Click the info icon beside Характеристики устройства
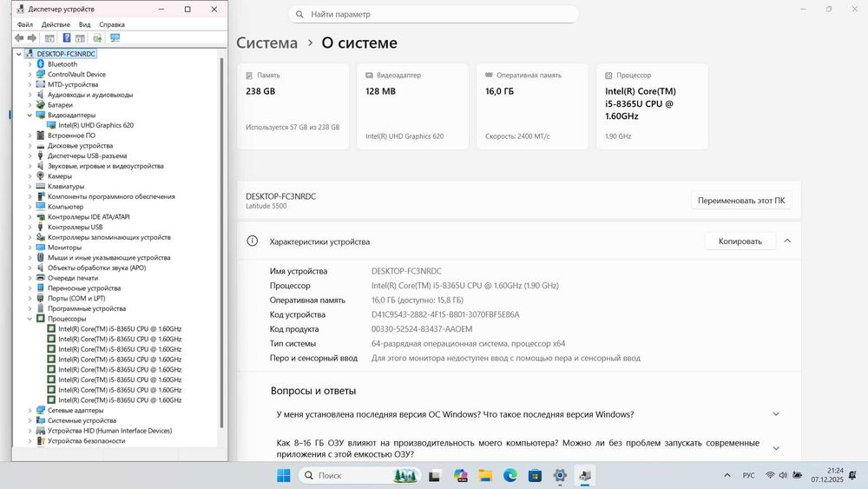Screen dimensions: 868x489 [x=253, y=241]
